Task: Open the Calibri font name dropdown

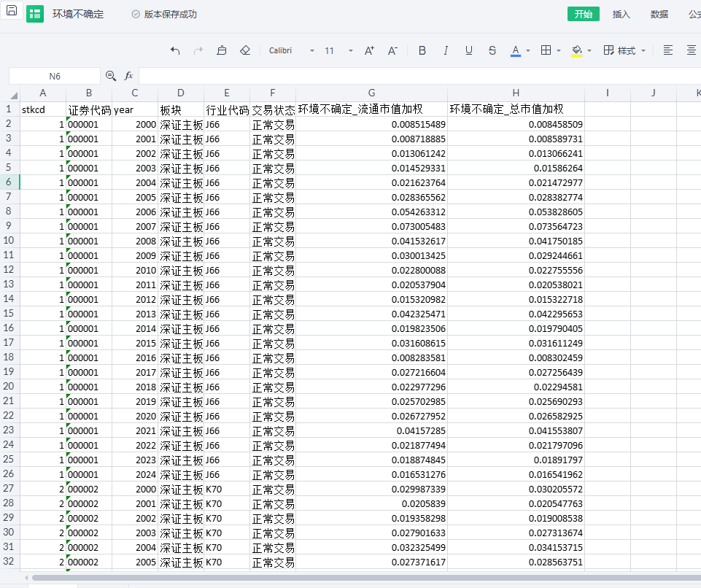Action: pos(312,51)
